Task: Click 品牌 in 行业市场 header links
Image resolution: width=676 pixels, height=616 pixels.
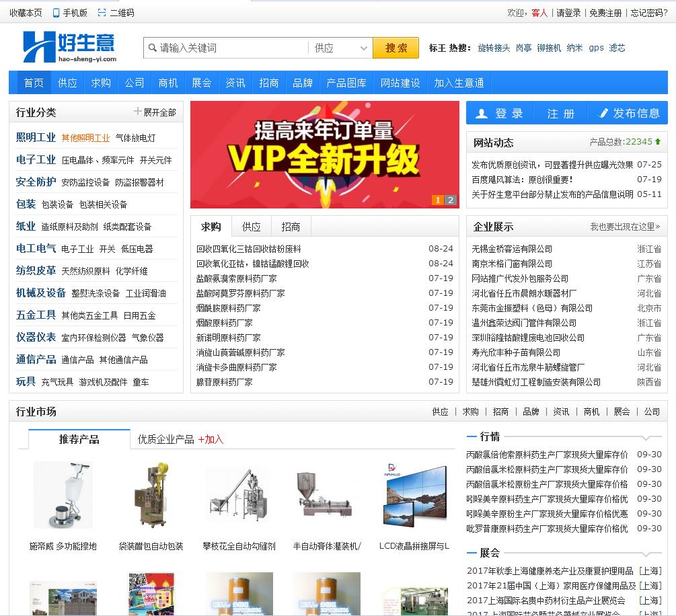Action: coord(531,412)
